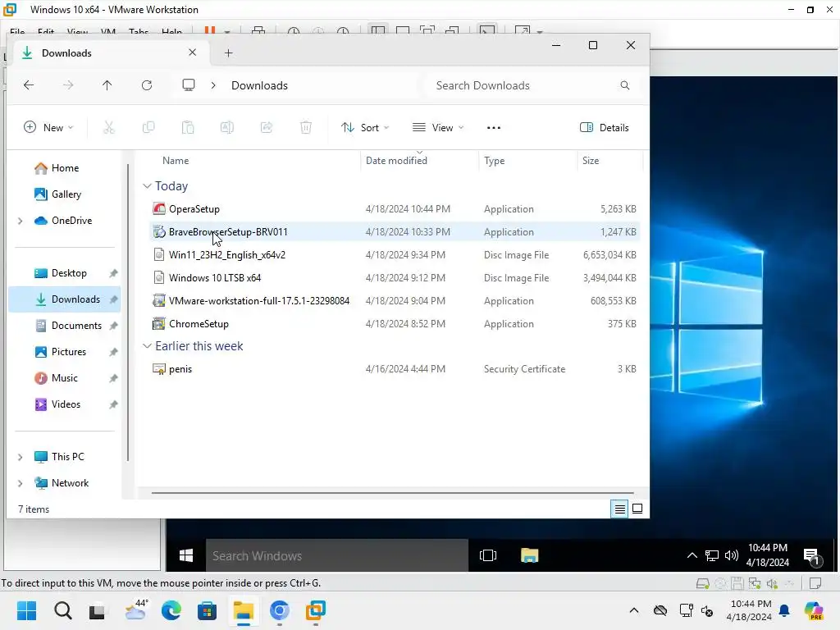Click the This PC monitor icon in address bar
The image size is (840, 630).
189,85
